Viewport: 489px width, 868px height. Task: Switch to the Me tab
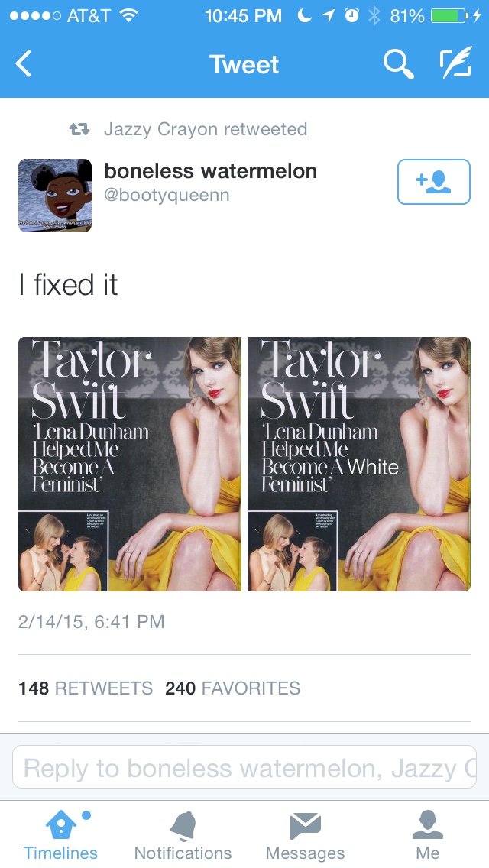[x=428, y=835]
